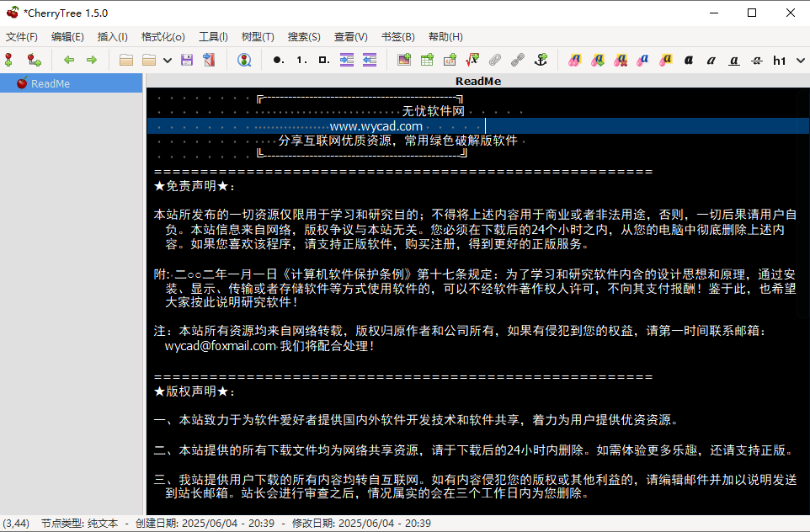Open the find dialog with magnifier icon

pos(245,60)
